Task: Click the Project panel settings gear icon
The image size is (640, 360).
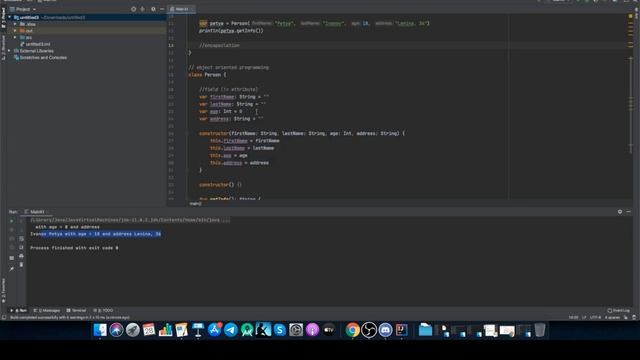Action: pyautogui.click(x=153, y=9)
